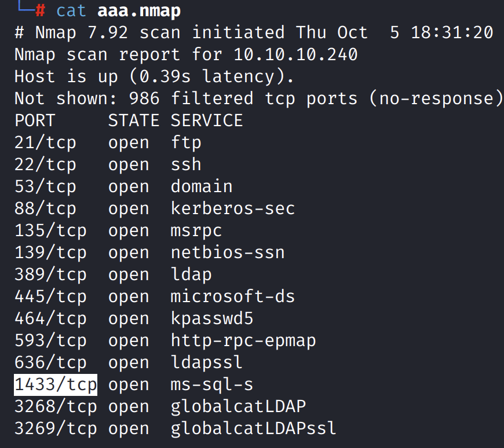Viewport: 504px width, 448px height.
Task: Click the STATE column header
Action: (134, 121)
